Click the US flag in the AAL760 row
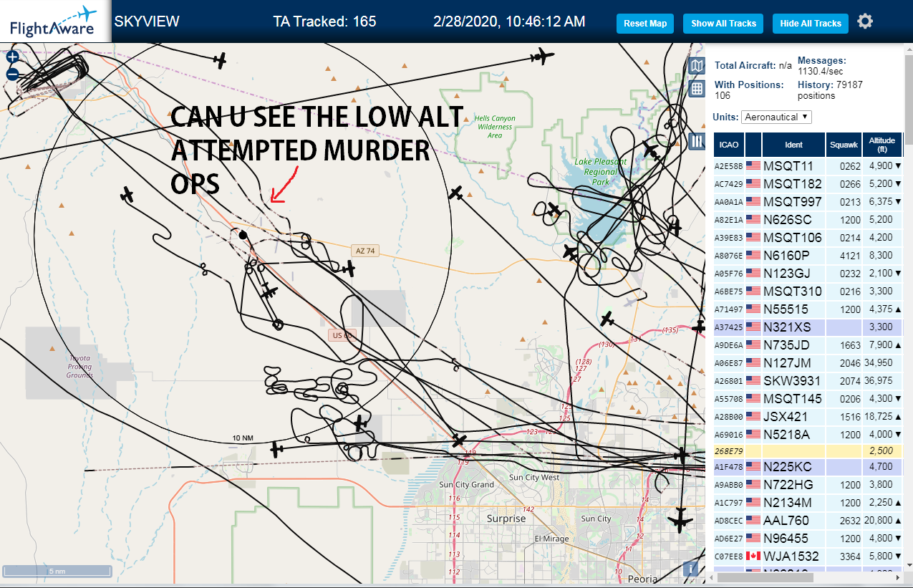 point(753,521)
